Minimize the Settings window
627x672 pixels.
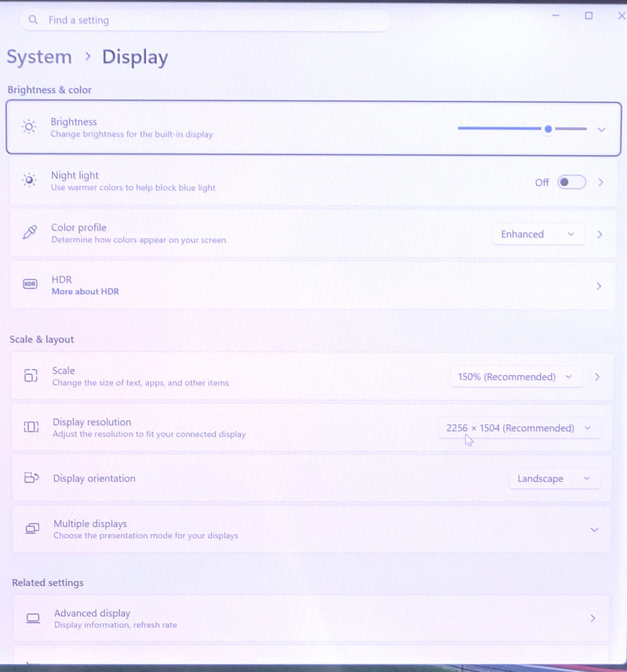point(556,16)
